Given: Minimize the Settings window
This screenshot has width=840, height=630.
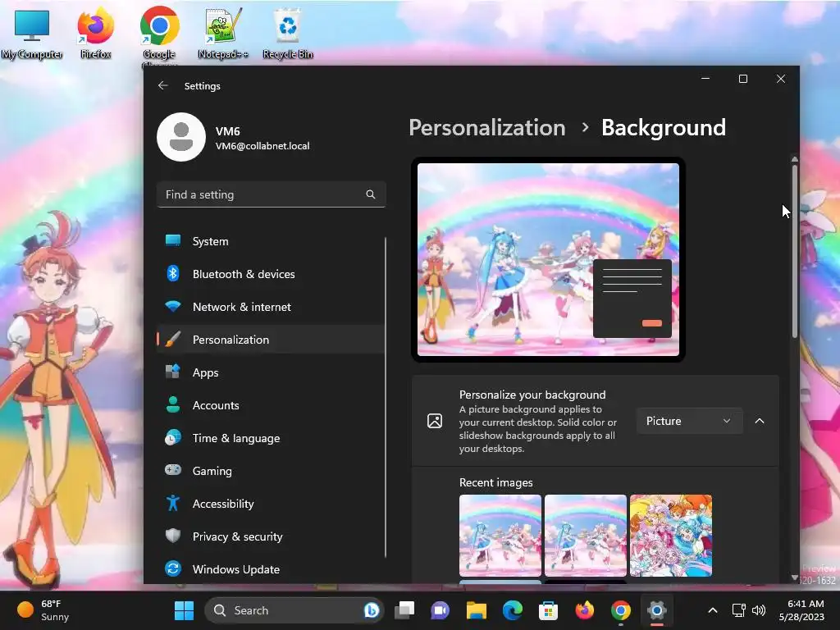Looking at the screenshot, I should 705,79.
